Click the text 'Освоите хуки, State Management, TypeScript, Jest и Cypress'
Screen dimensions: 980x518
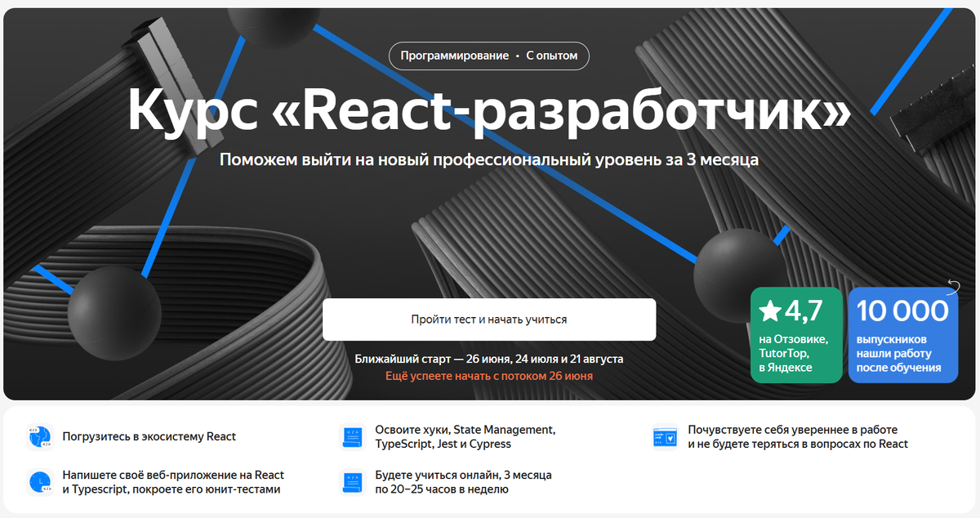coord(465,436)
